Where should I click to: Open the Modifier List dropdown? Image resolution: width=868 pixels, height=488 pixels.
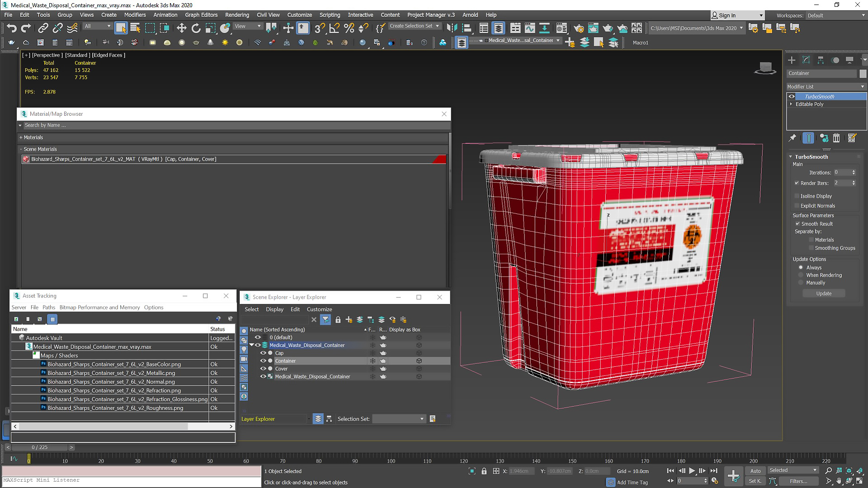(826, 87)
